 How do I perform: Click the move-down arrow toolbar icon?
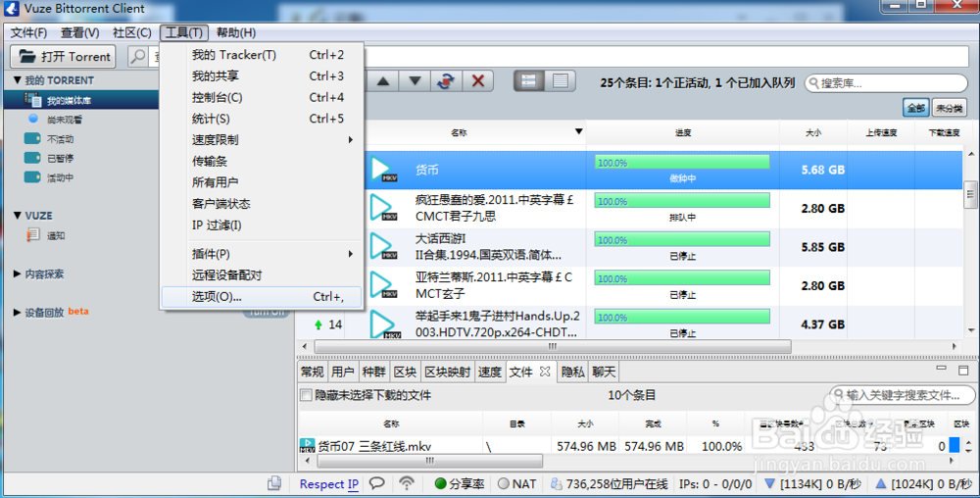[x=415, y=81]
